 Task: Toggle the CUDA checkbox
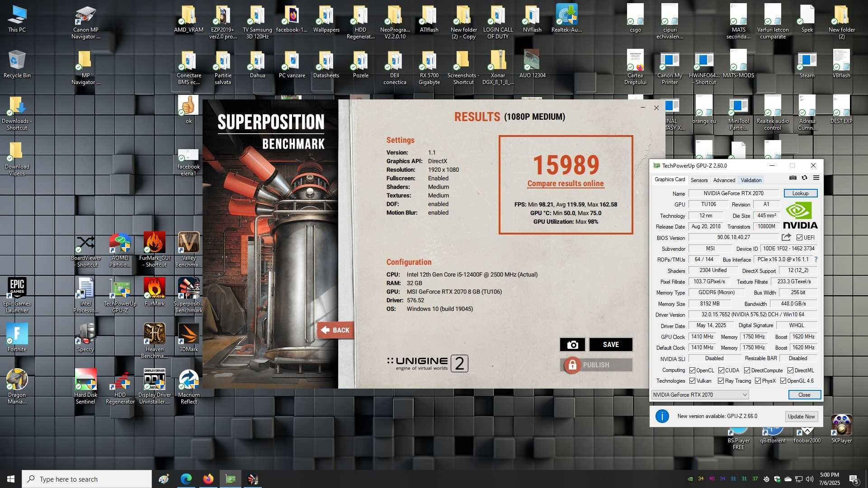click(721, 371)
